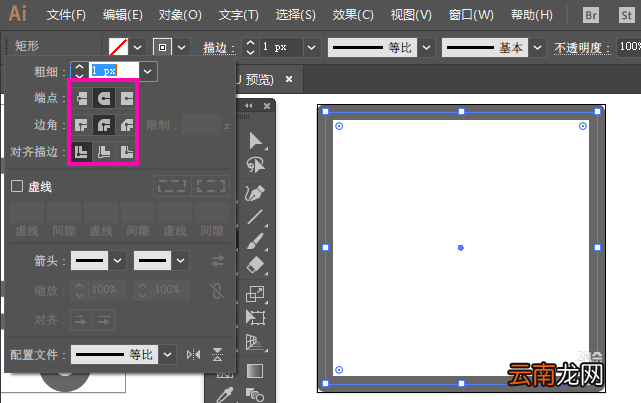Click the 粗细 weight stepper arrows
This screenshot has height=403, width=641.
click(x=79, y=71)
